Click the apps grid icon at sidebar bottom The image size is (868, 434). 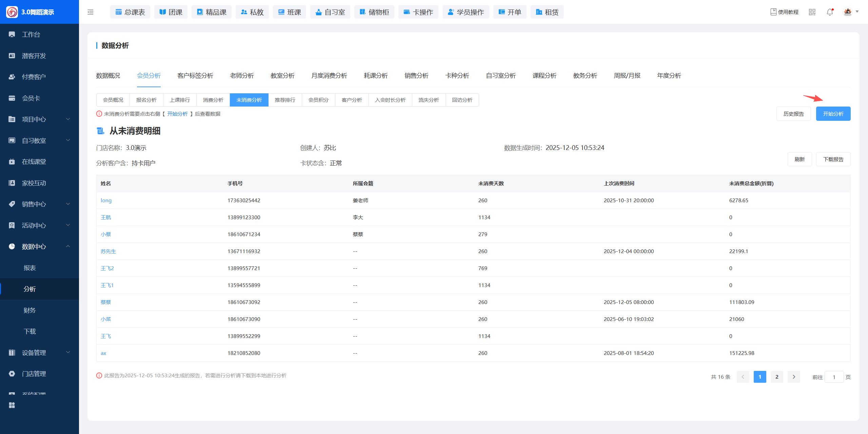pos(12,405)
